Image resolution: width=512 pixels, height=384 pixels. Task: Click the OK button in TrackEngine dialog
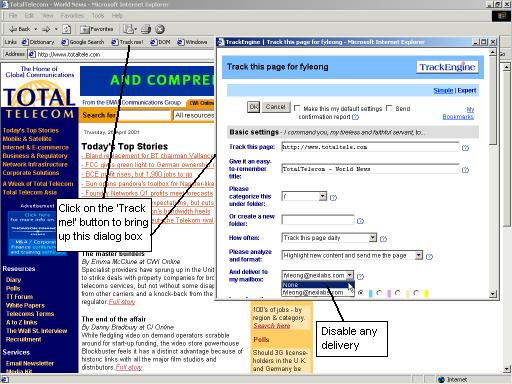[253, 107]
